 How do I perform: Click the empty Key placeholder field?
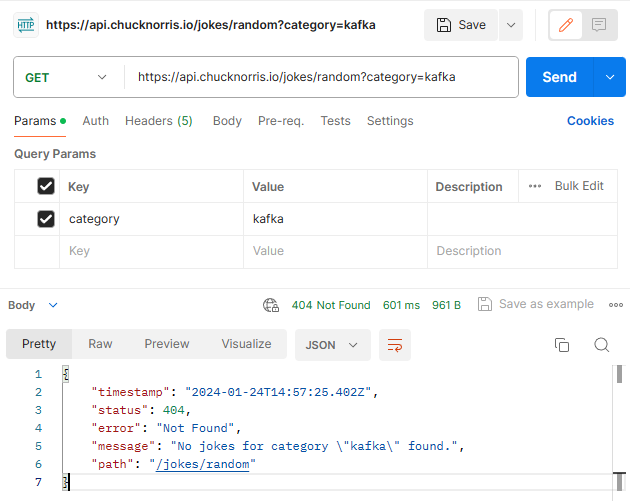tap(151, 251)
